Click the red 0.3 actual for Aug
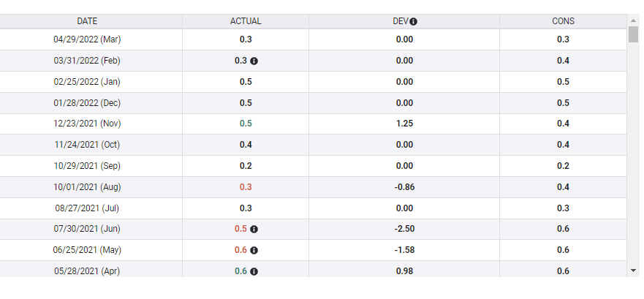This screenshot has height=299, width=644. (x=246, y=187)
